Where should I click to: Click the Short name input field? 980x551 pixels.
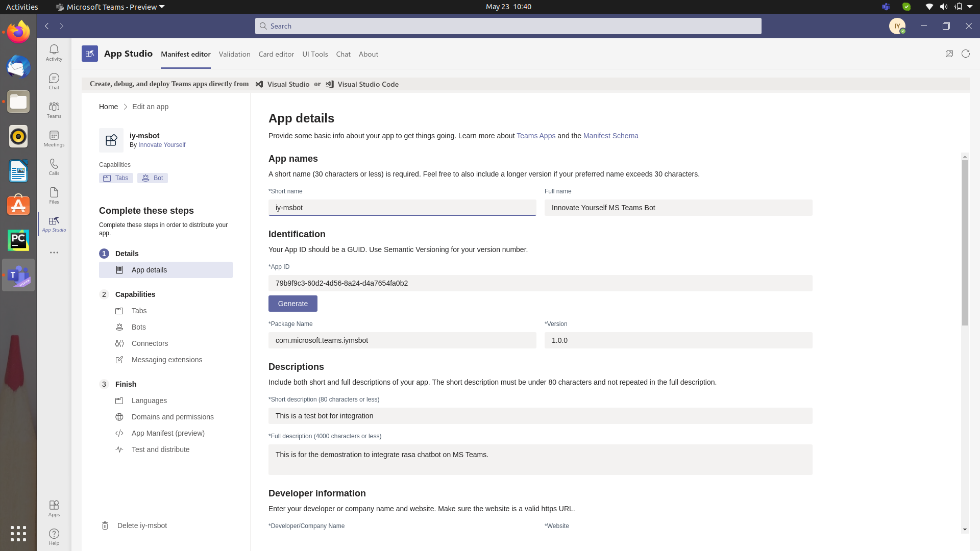point(402,208)
